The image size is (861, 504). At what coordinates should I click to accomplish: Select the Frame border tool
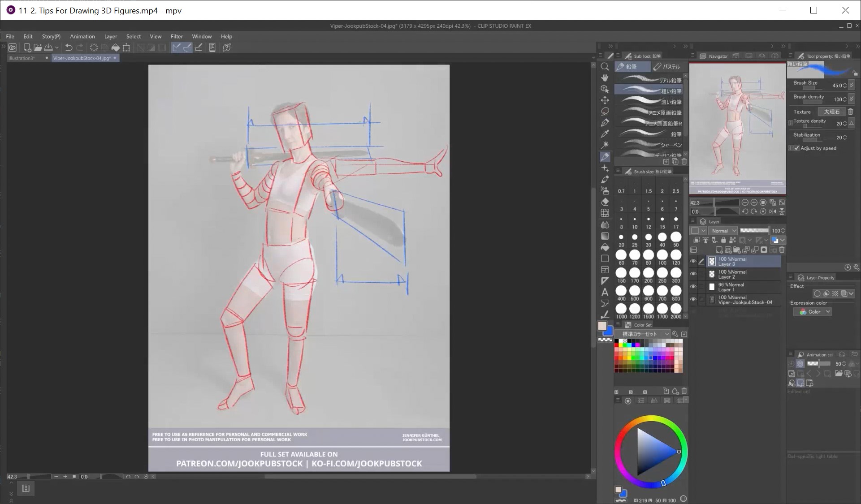605,270
